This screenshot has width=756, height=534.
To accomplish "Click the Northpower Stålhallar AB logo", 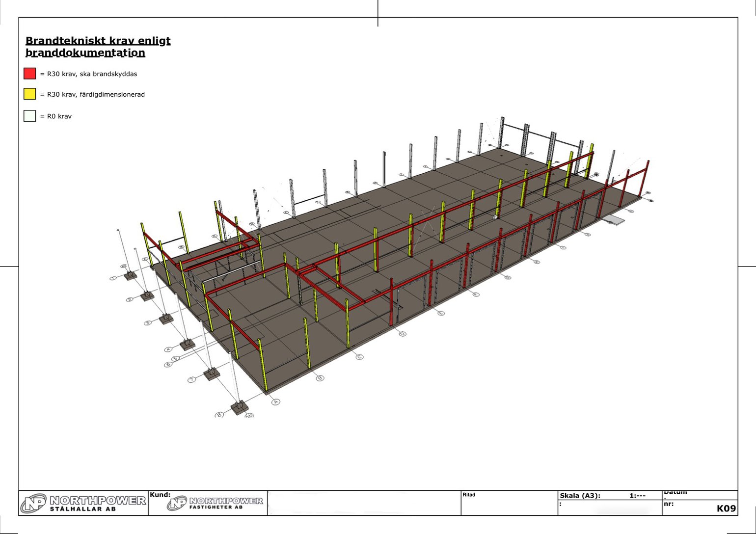I will (83, 503).
